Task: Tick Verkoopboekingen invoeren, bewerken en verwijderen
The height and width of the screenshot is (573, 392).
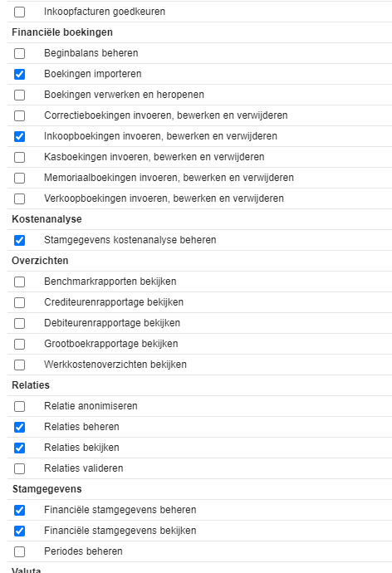Action: [x=19, y=198]
